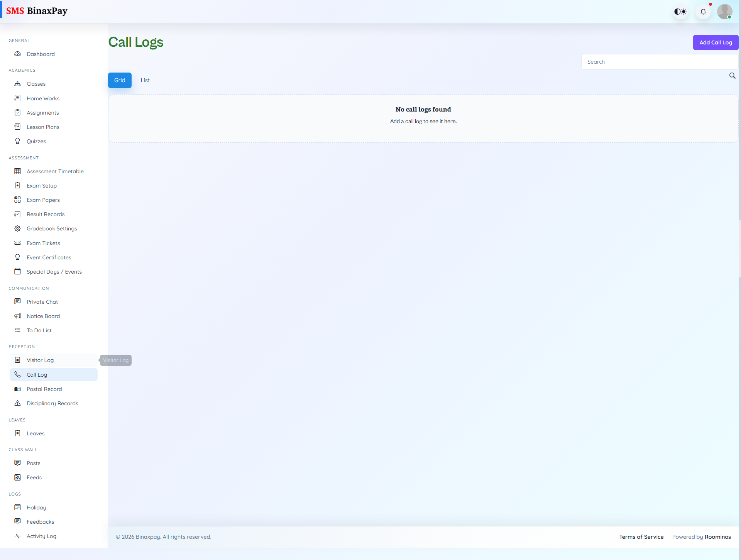This screenshot has height=560, width=741.
Task: Open Special Days / Events in the sidebar
Action: coord(54,271)
